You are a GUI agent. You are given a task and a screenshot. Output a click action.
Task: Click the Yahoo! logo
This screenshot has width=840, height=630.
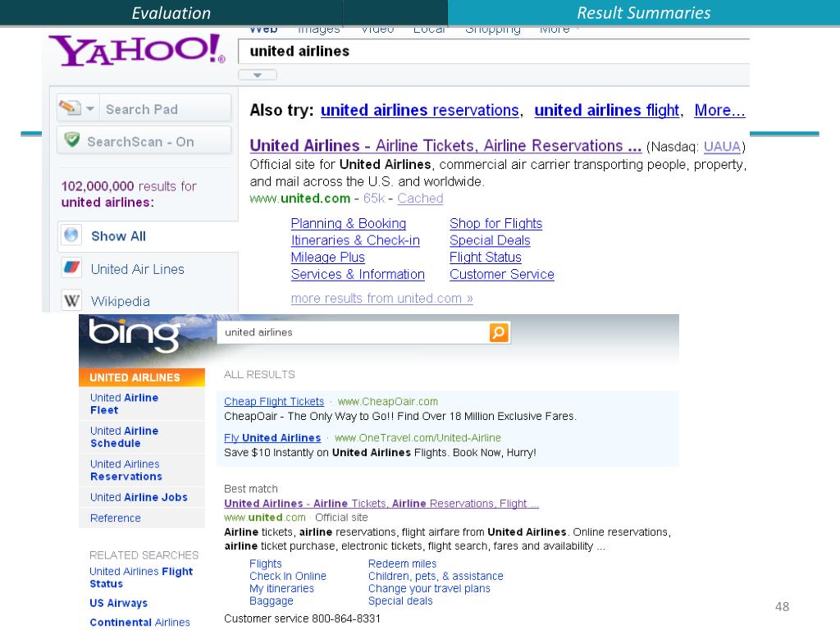click(x=137, y=50)
